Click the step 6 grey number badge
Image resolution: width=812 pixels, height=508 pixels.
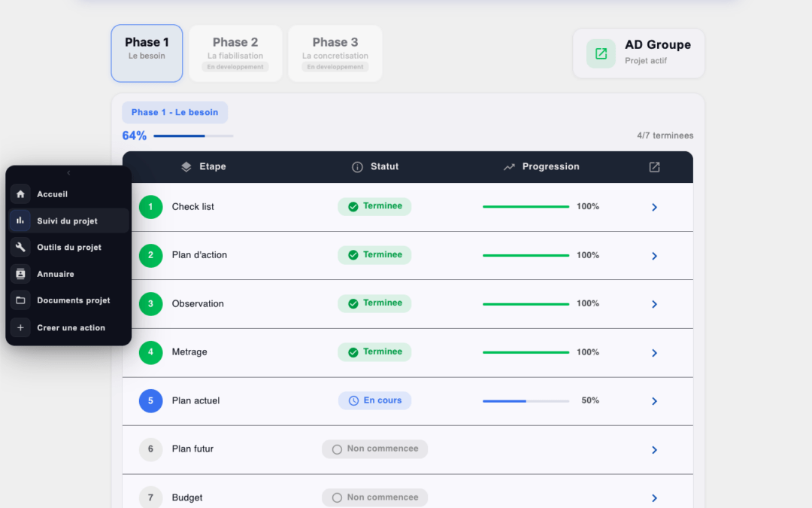pos(150,449)
